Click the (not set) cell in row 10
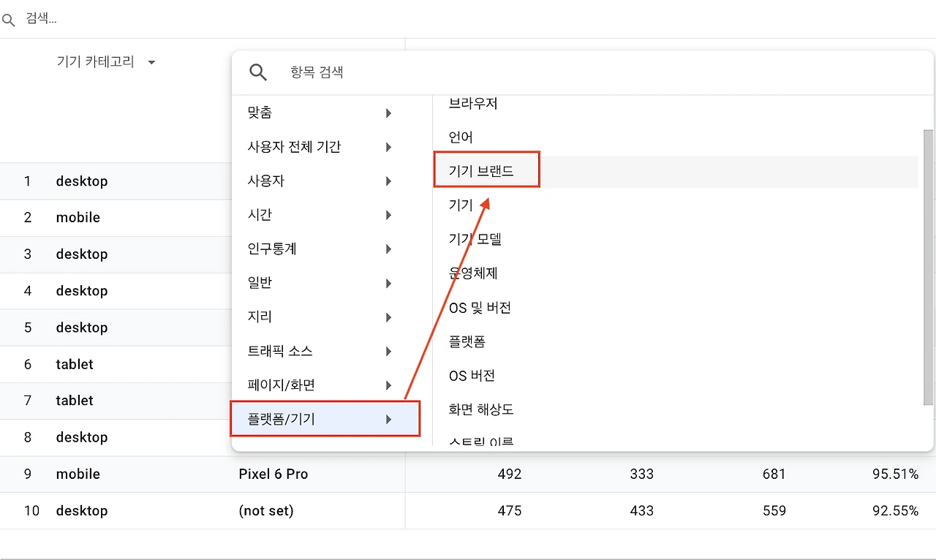Viewport: 936px width, 560px height. pyautogui.click(x=266, y=511)
